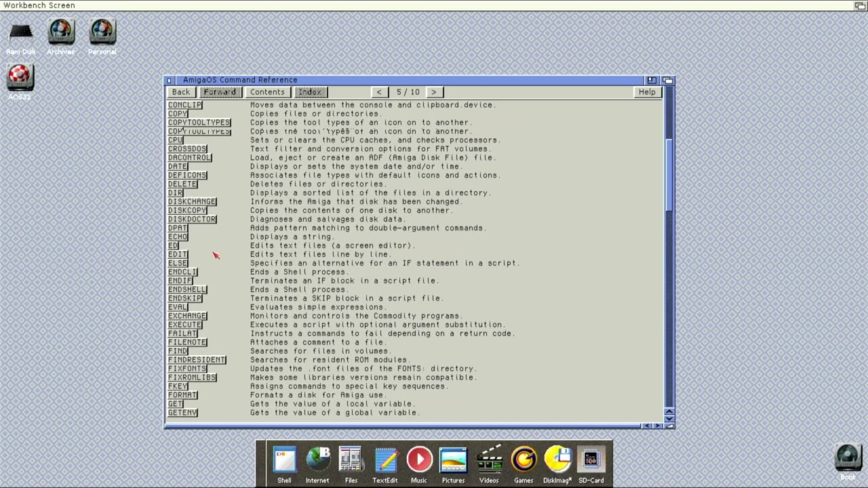Viewport: 868px width, 488px height.
Task: Open the EXCHANGE command link
Action: 187,317
